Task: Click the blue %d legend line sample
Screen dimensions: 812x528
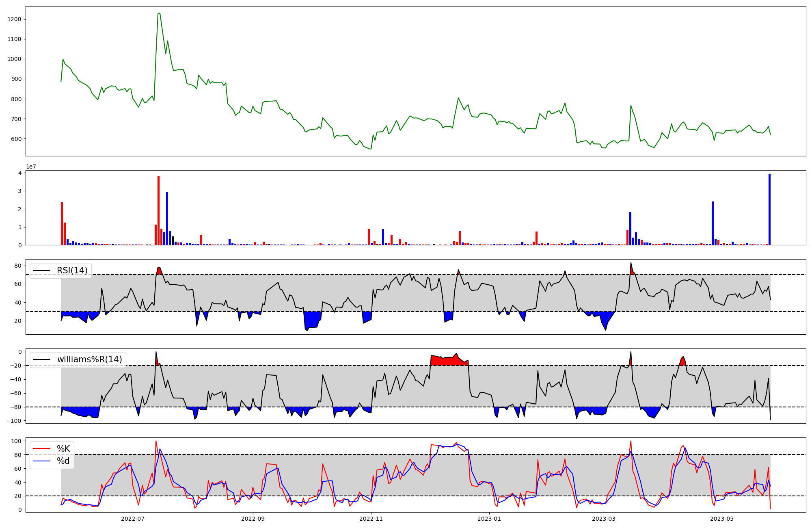Action: click(41, 461)
